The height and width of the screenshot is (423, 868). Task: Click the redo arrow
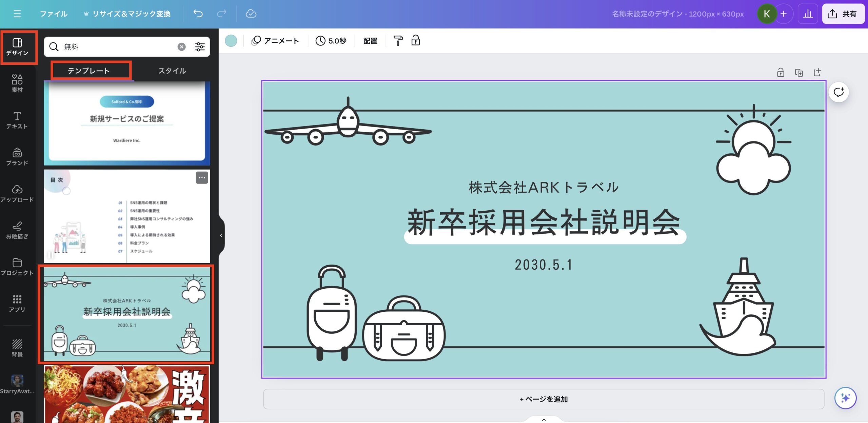pos(222,14)
